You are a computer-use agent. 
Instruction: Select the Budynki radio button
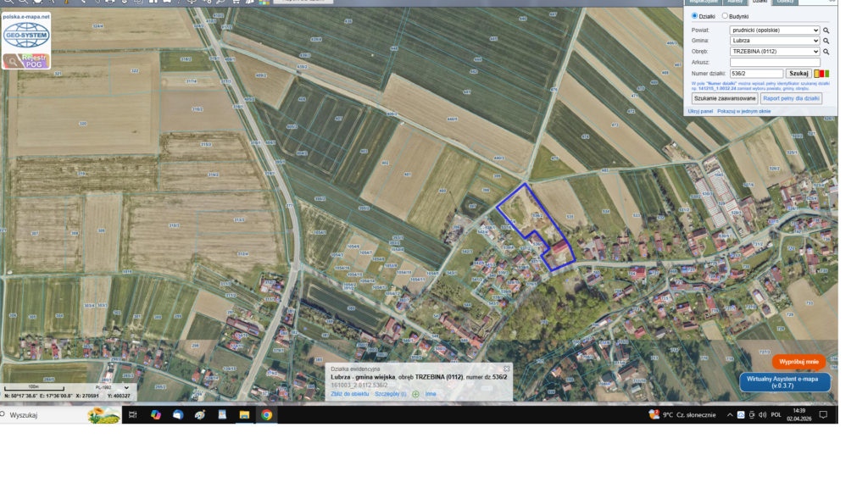point(725,16)
